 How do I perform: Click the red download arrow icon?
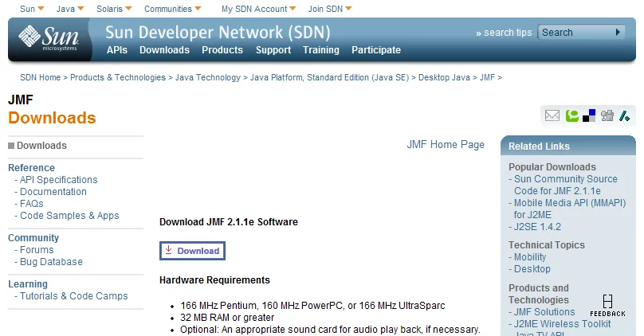coord(168,250)
